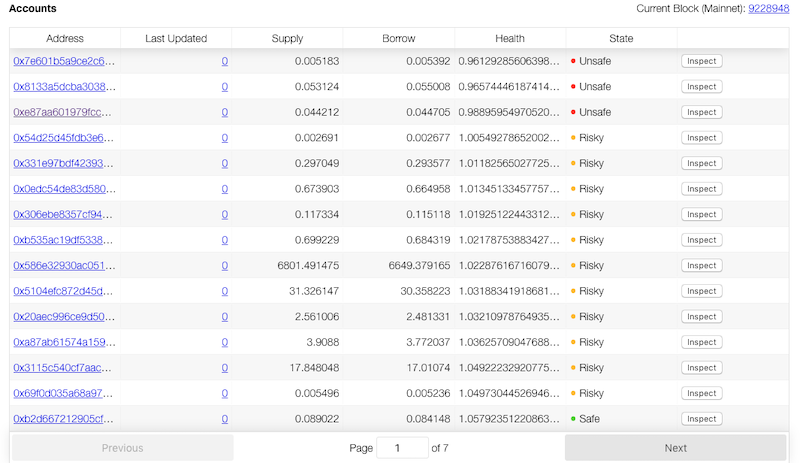800x463 pixels.
Task: Inspect account 0x3115c540cf7aac
Action: (702, 368)
